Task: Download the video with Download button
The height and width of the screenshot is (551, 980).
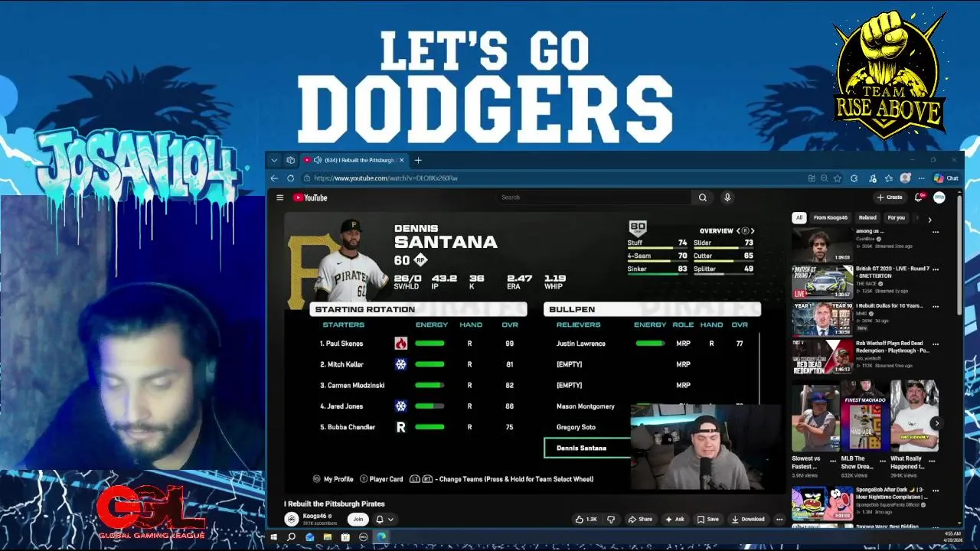Action: tap(748, 519)
